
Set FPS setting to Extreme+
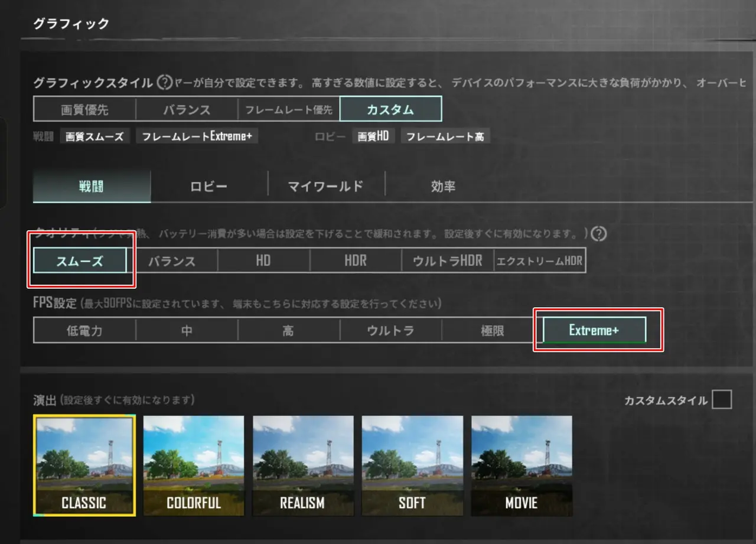click(594, 330)
